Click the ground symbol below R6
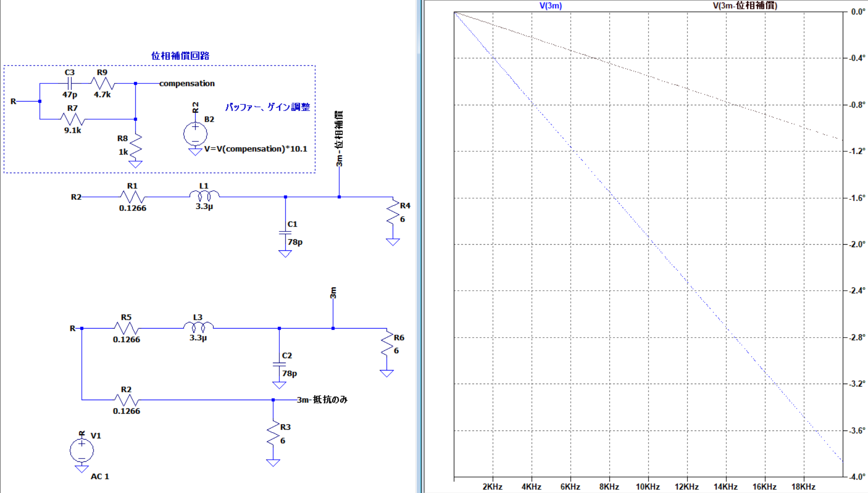 [x=387, y=373]
